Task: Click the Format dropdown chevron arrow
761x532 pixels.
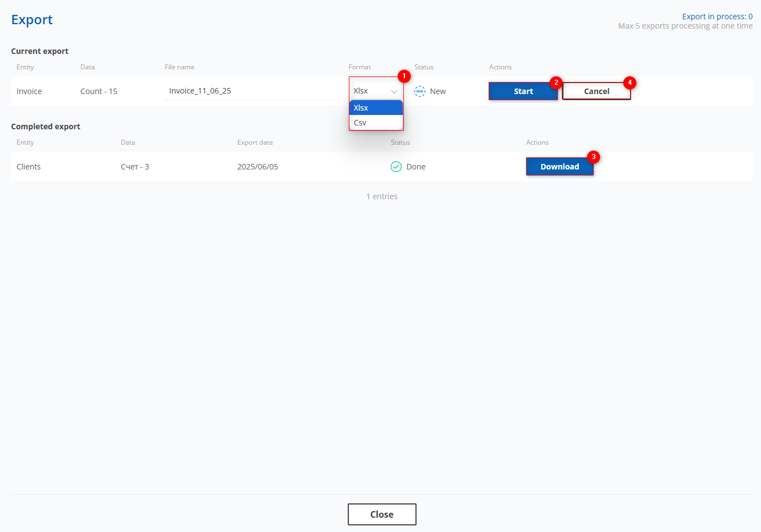Action: pos(394,91)
